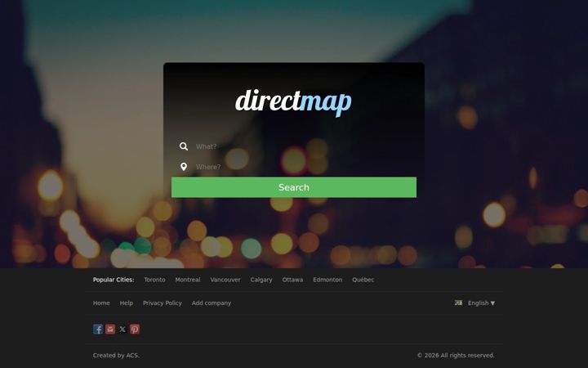Click the Add company link
This screenshot has width=588, height=368.
(212, 303)
